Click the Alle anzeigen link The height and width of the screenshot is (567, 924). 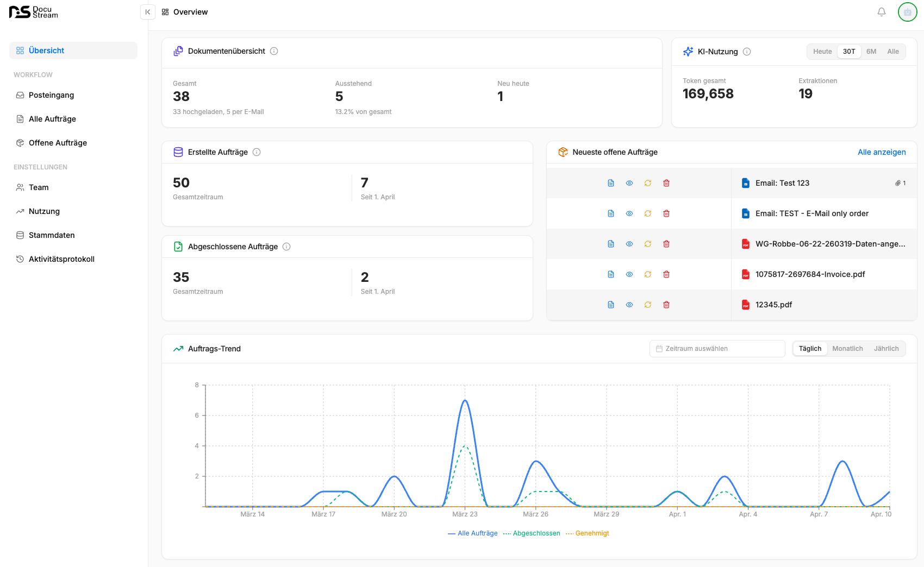point(881,152)
